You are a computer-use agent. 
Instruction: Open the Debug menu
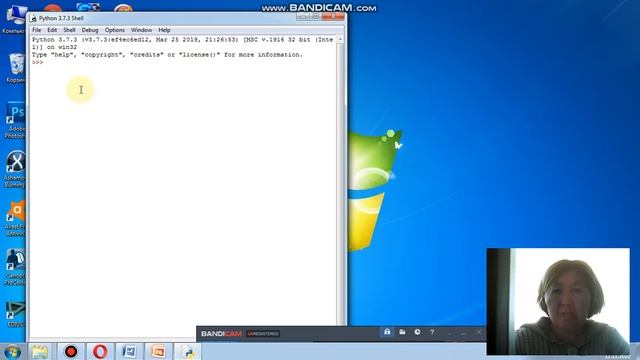(90, 30)
